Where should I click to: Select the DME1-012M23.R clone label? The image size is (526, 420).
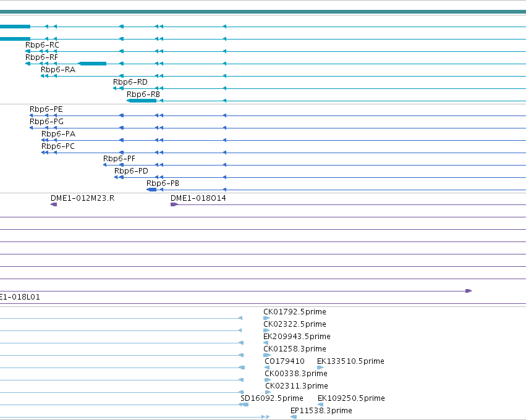[x=83, y=198]
